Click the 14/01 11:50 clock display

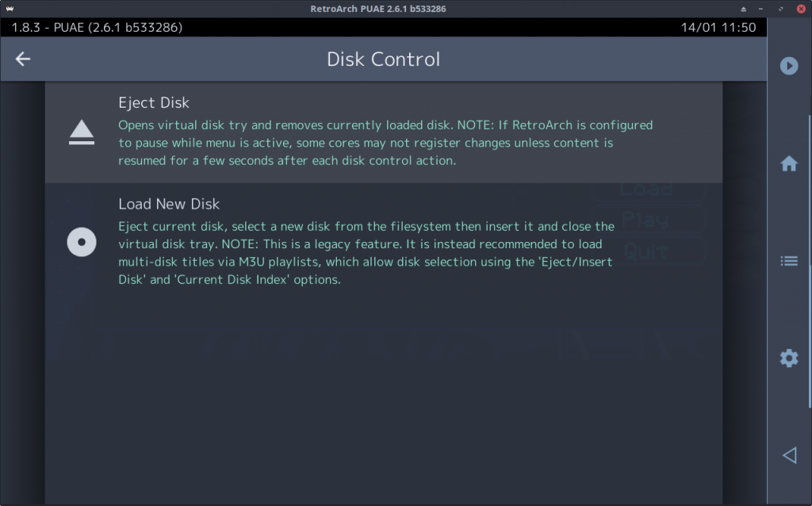718,28
